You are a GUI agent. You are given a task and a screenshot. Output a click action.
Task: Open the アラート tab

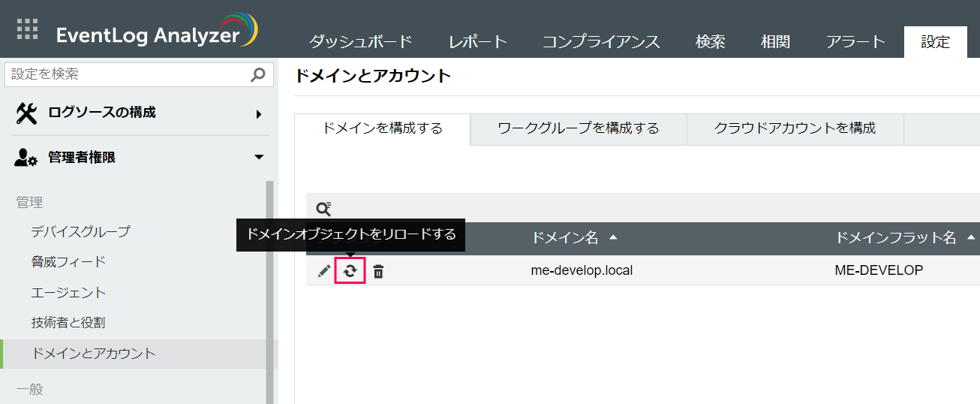click(x=855, y=42)
